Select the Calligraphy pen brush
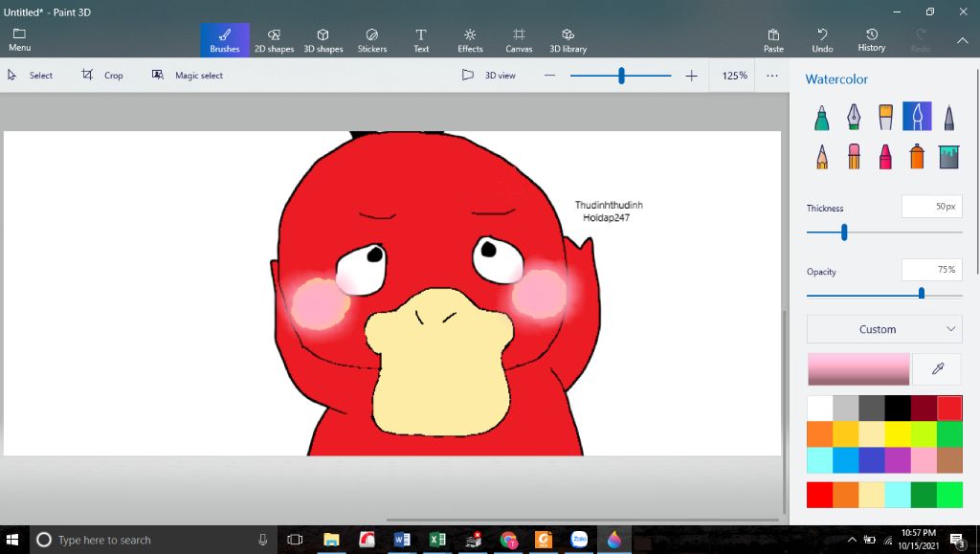This screenshot has width=980, height=554. [x=854, y=117]
